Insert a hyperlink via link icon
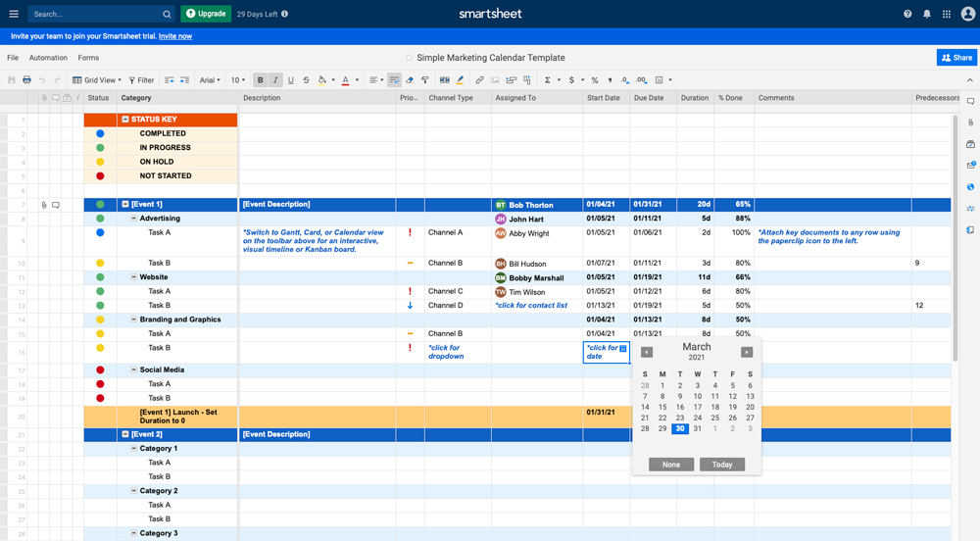980x541 pixels. (x=479, y=80)
